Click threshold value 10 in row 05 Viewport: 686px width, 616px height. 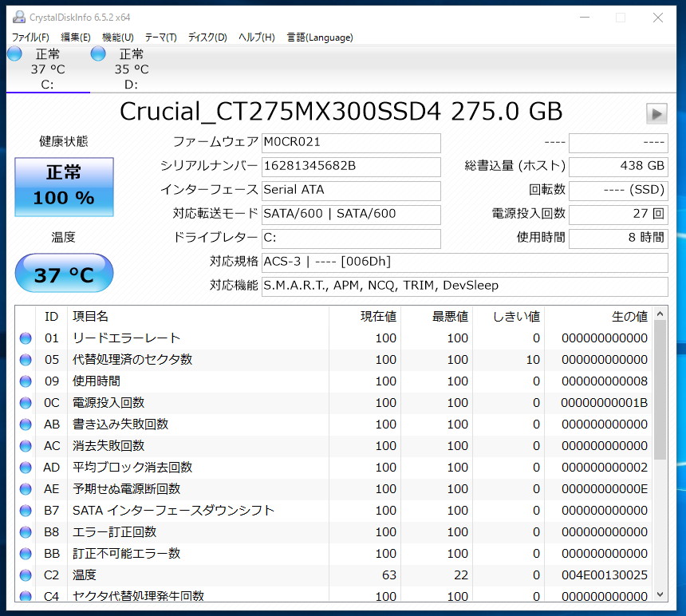[x=533, y=360]
